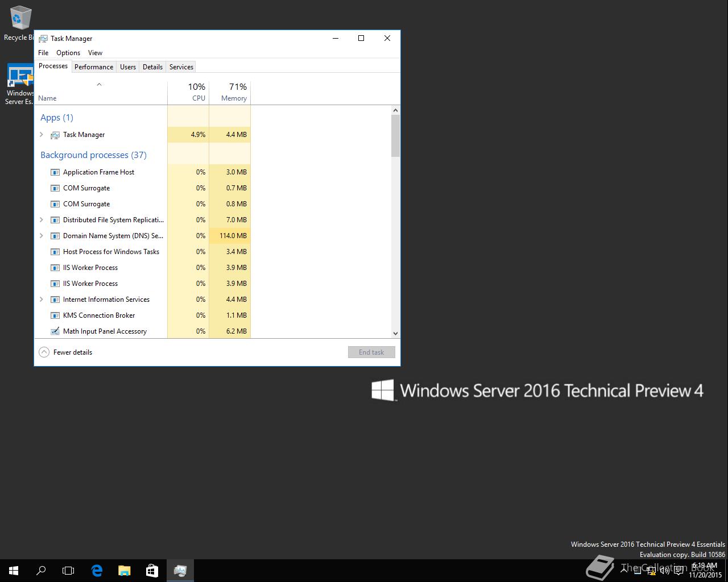Select the Application Frame Host row
This screenshot has width=728, height=582.
pos(143,172)
